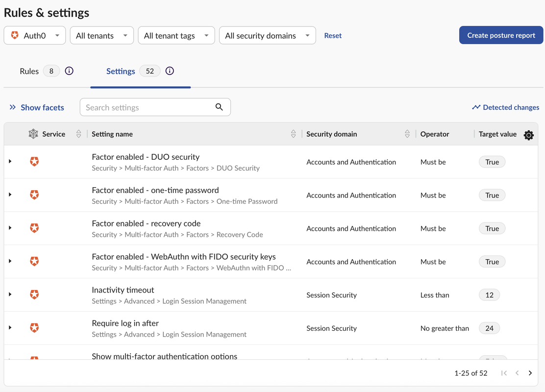Select the Settings tab
545x392 pixels.
click(x=121, y=72)
